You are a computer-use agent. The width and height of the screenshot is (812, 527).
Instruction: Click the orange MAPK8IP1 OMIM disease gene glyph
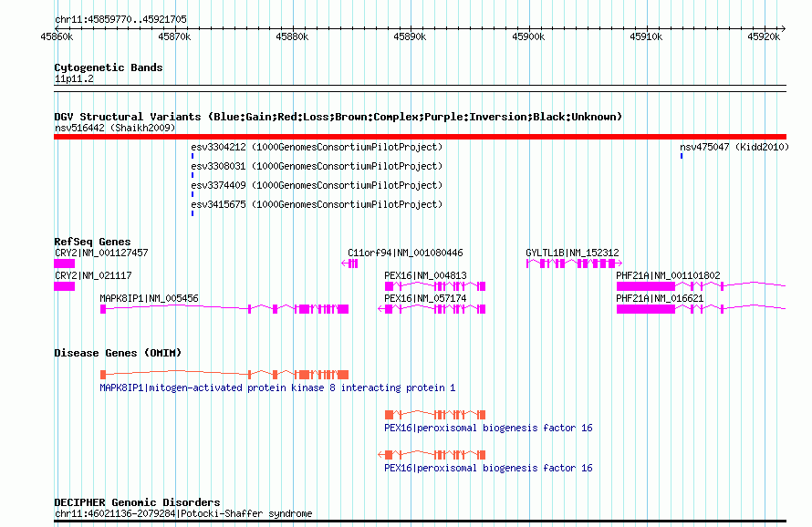click(x=224, y=375)
